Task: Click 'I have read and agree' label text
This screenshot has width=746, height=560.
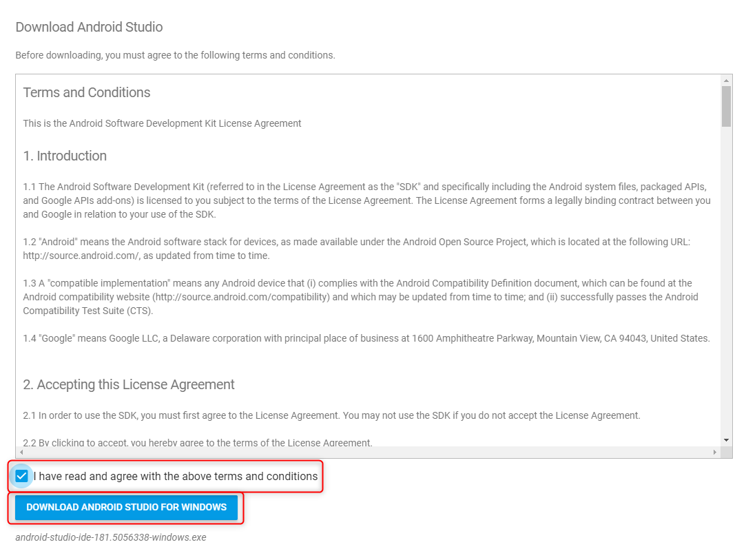Action: pos(176,476)
